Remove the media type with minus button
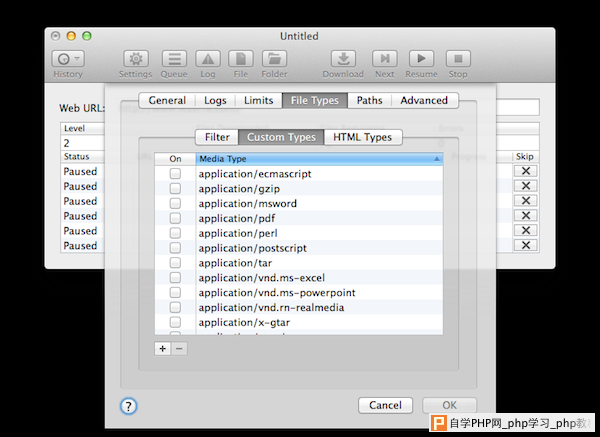Viewport: 600px width, 437px height. [x=179, y=349]
